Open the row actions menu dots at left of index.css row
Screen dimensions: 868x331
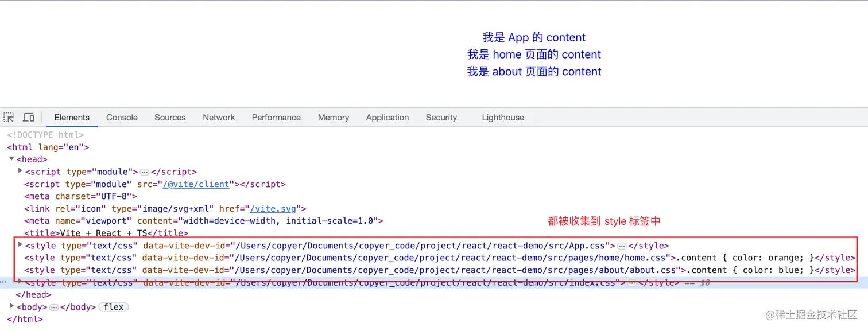click(x=3, y=282)
